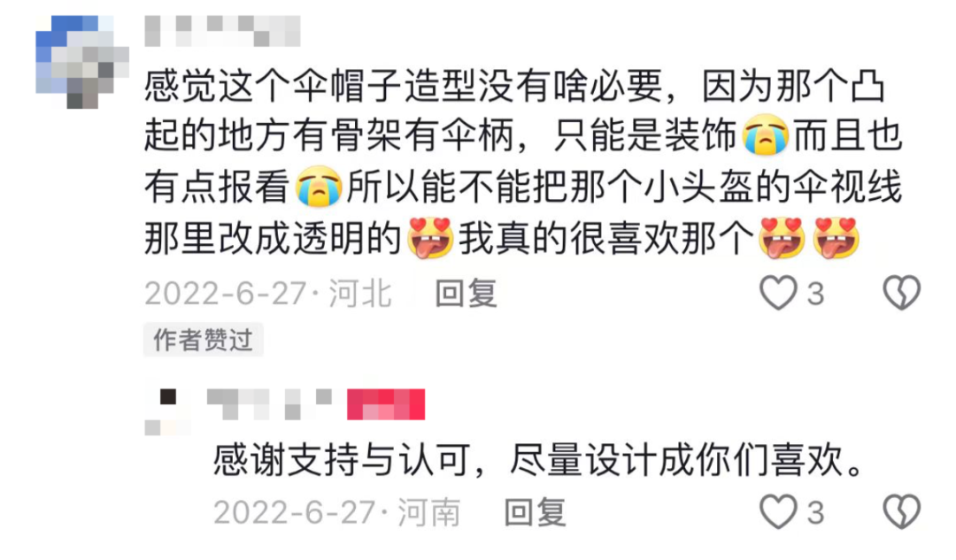Screen dimensions: 956x560
Task: Like the top comment with the heart icon
Action: click(779, 293)
